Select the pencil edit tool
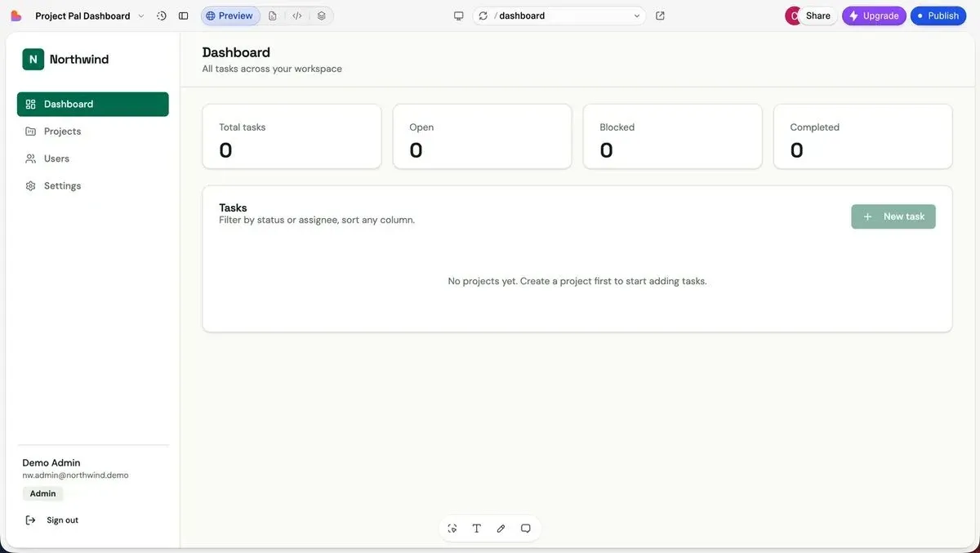Viewport: 980px width, 553px height. click(x=501, y=528)
